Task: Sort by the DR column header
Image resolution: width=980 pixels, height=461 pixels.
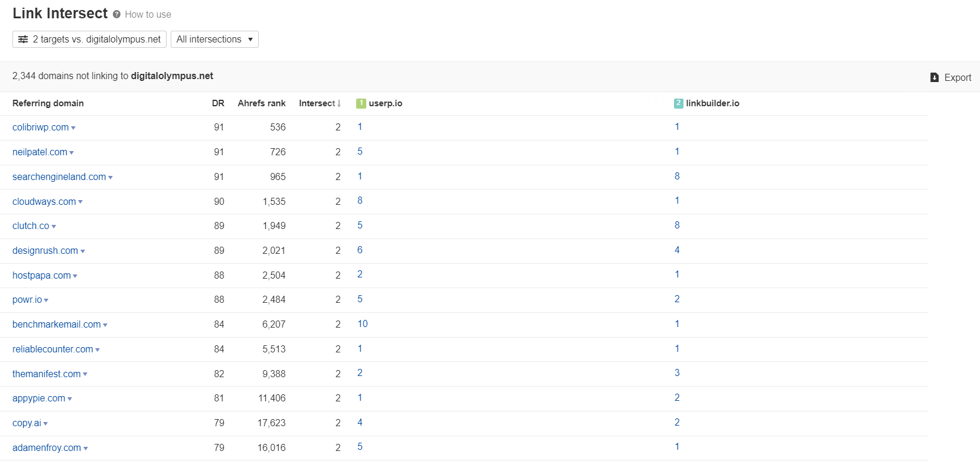Action: tap(218, 103)
